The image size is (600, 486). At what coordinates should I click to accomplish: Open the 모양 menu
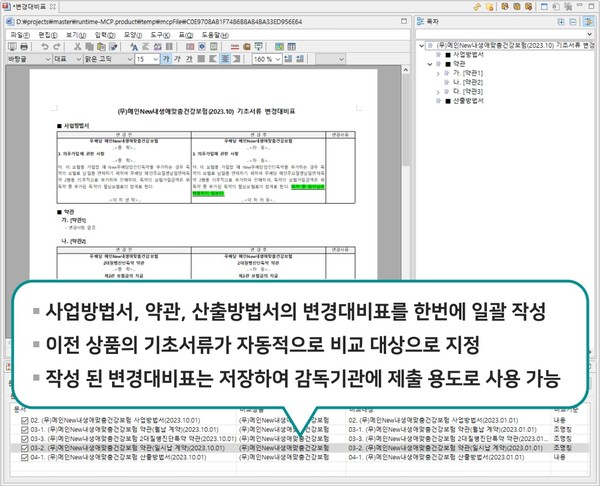coord(133,35)
